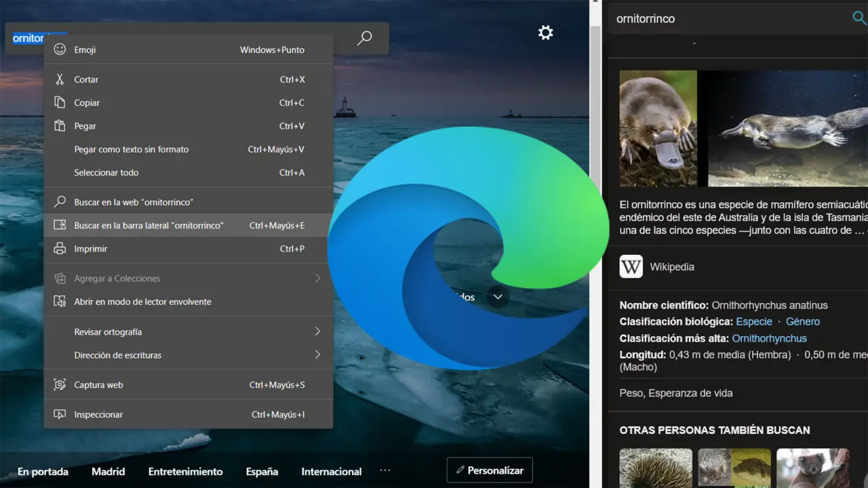This screenshot has height=488, width=868.
Task: Select Buscar en la barra lateral "ornitorrinco"
Action: coord(149,226)
